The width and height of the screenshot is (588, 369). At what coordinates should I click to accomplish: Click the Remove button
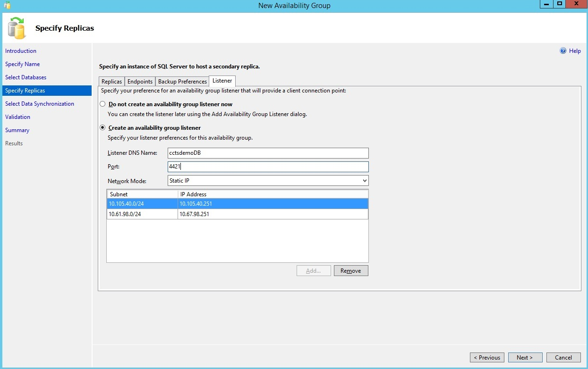(351, 271)
